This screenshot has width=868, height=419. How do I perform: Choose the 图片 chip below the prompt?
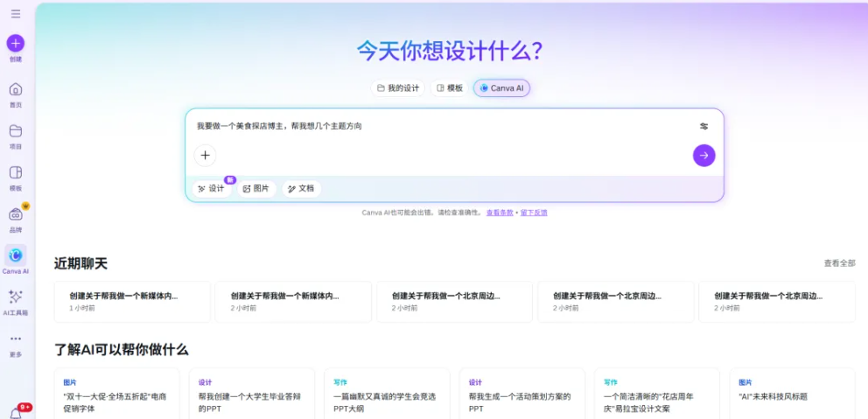coord(256,189)
